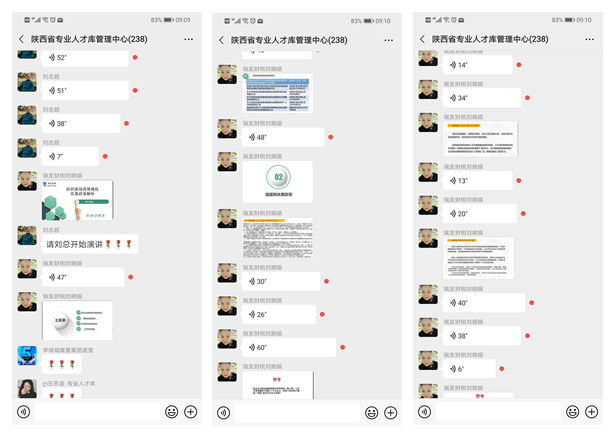Screen dimensions: 614x435
Task: Open the emoji panel in the left chat screen
Action: (x=172, y=412)
